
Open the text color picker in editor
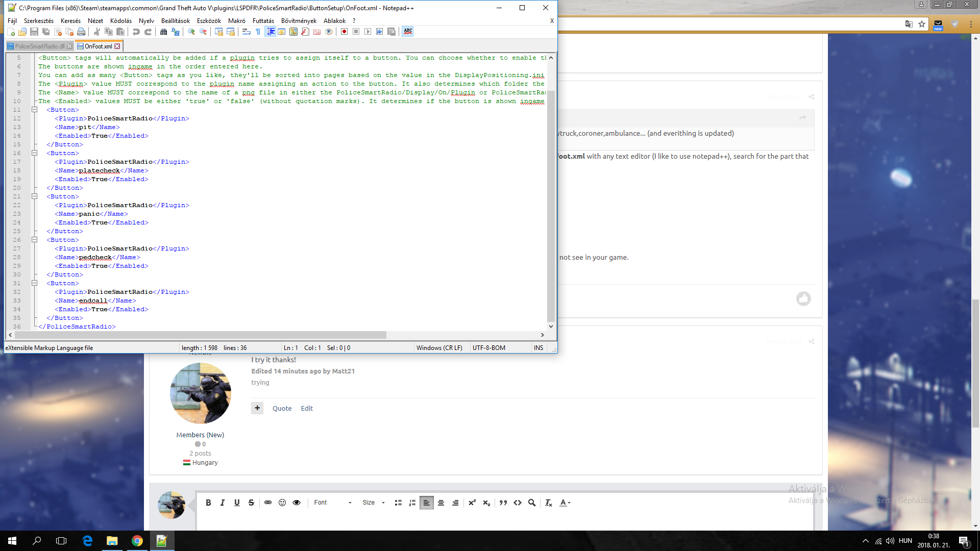point(565,503)
